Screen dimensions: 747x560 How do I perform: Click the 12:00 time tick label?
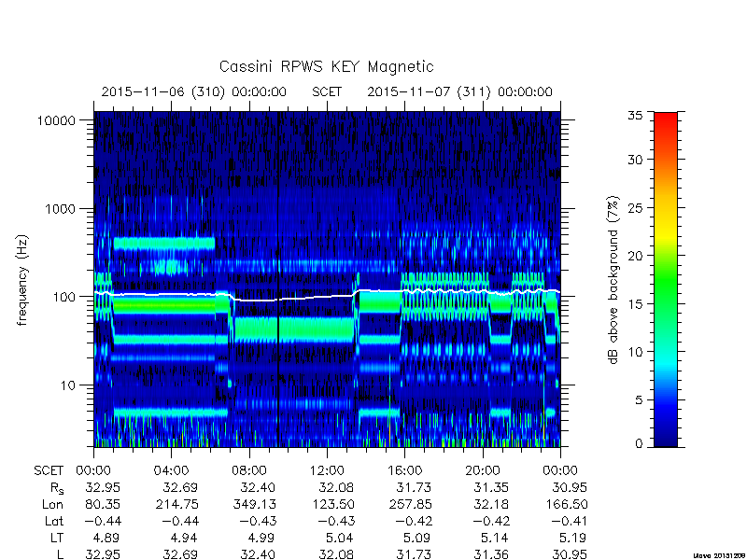click(327, 471)
